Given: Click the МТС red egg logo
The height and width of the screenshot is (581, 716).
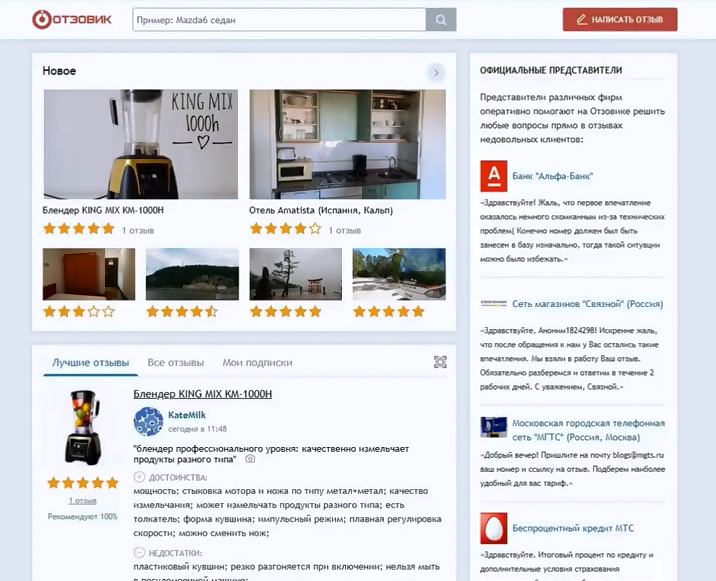Looking at the screenshot, I should (x=493, y=528).
